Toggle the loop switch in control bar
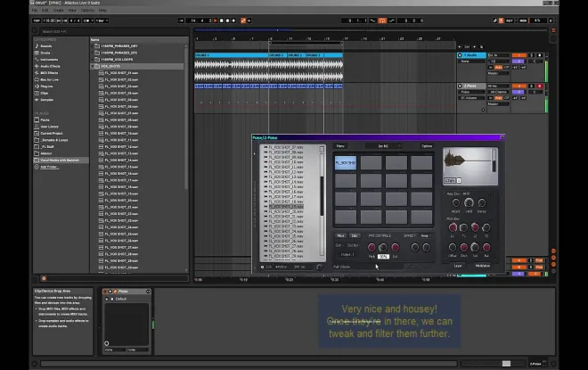The width and height of the screenshot is (588, 370). pos(382,21)
